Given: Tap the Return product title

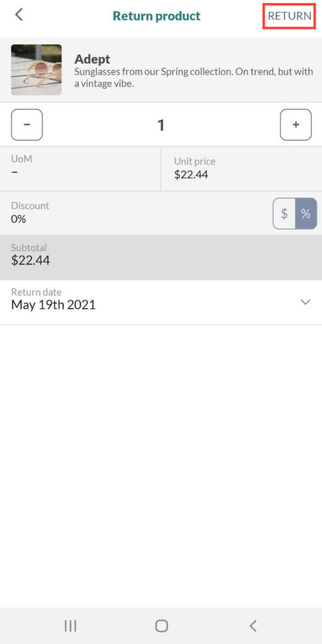Looking at the screenshot, I should [x=157, y=16].
